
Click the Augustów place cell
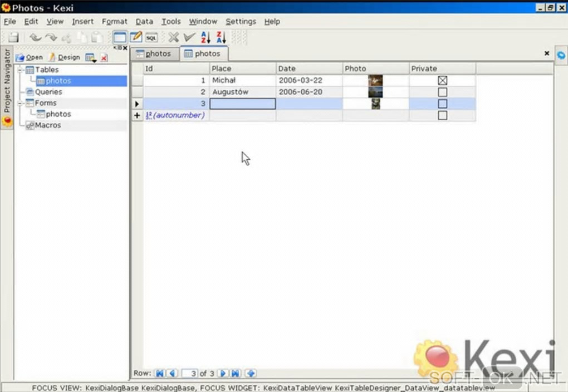243,92
